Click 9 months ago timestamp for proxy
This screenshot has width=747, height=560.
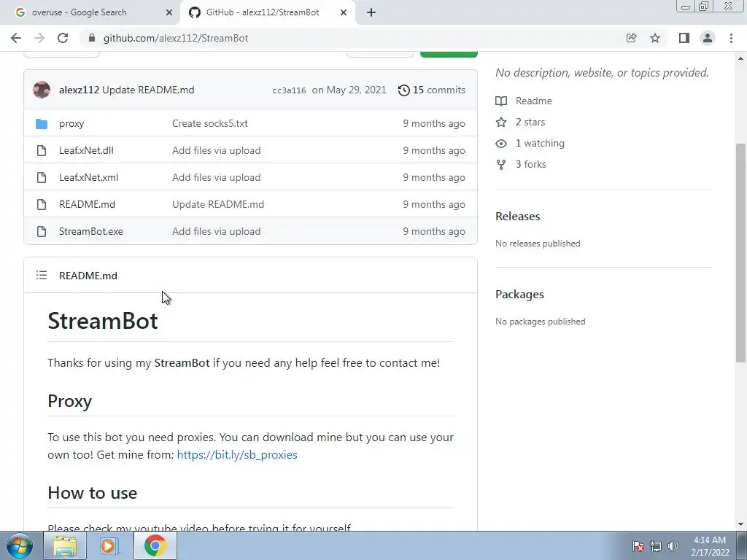point(434,123)
